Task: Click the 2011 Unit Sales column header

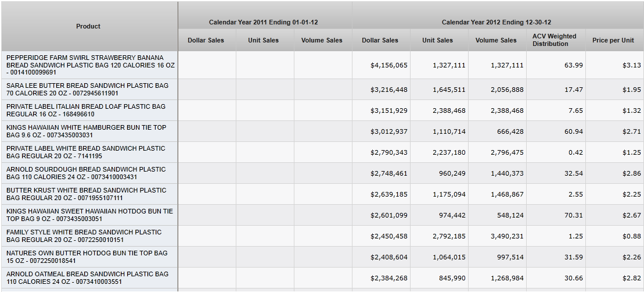Action: coord(264,40)
